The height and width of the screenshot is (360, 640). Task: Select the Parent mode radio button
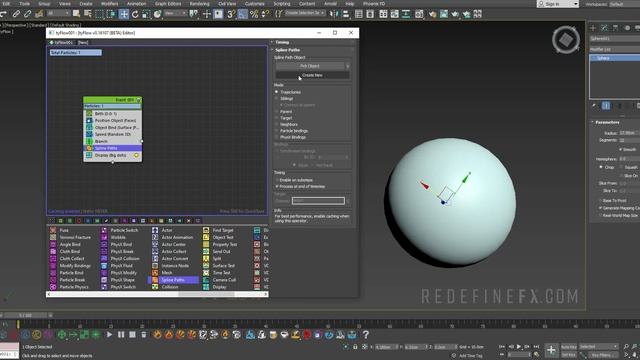[x=276, y=111]
